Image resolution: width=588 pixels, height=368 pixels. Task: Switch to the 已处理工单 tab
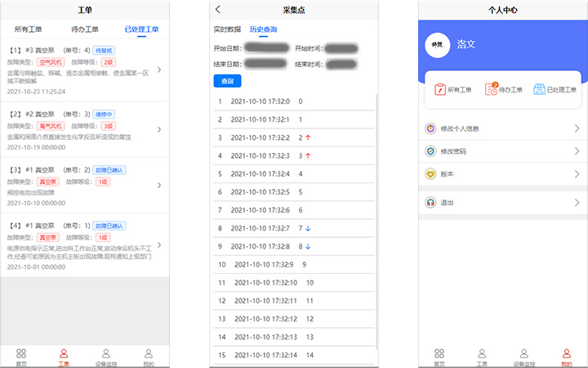point(141,29)
